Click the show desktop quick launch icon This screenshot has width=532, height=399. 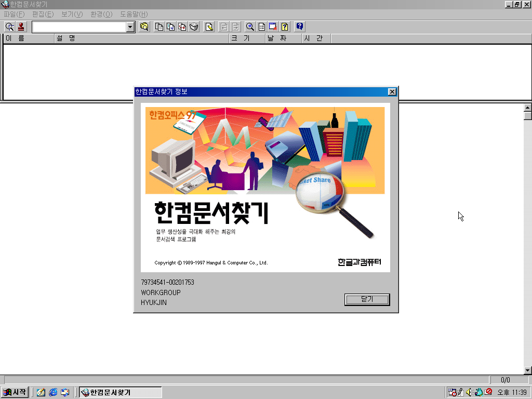pyautogui.click(x=65, y=392)
